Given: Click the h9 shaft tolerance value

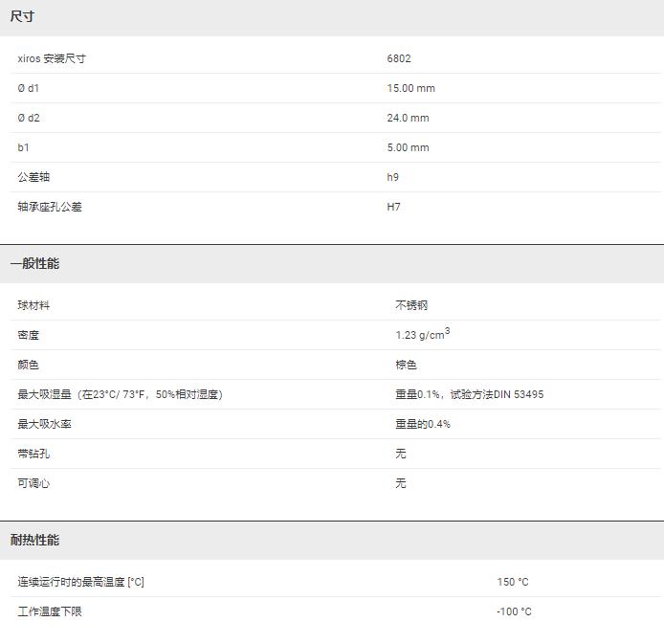Looking at the screenshot, I should point(393,177).
